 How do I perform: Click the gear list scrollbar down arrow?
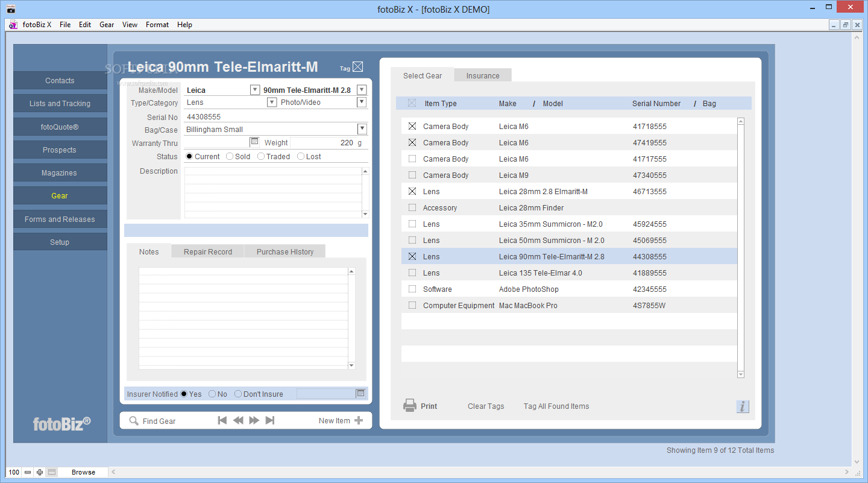pyautogui.click(x=741, y=374)
